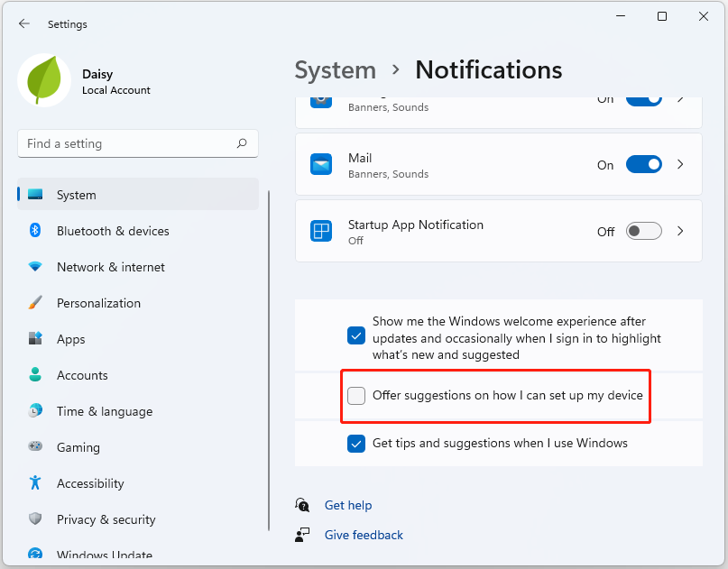Turn off Mail notifications
The height and width of the screenshot is (569, 728).
click(643, 164)
